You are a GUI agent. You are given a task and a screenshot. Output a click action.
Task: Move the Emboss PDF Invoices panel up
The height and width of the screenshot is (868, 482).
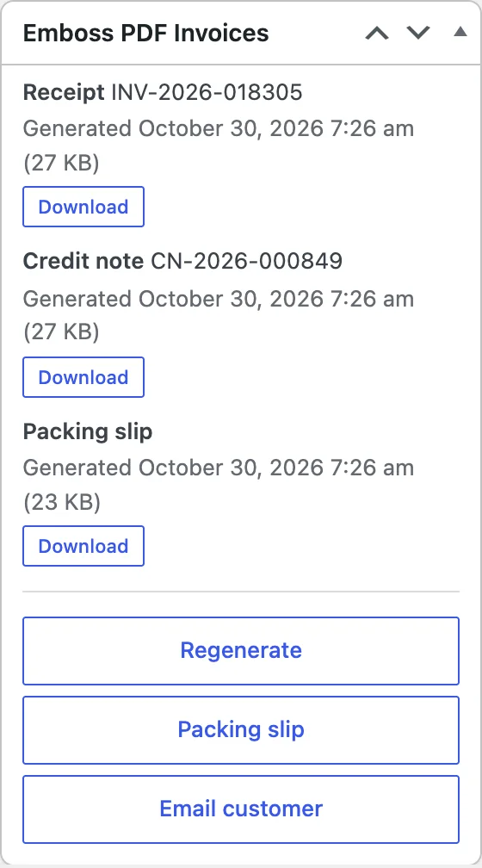[x=377, y=33]
